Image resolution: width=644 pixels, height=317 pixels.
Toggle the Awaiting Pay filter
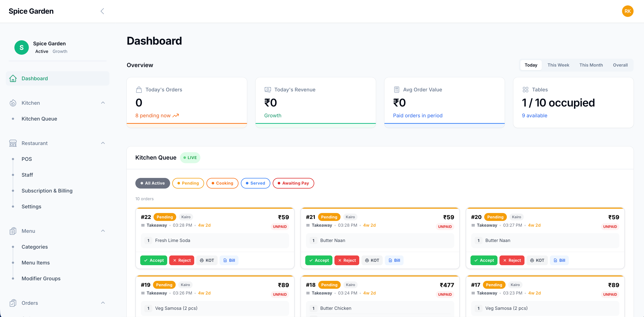coord(293,183)
